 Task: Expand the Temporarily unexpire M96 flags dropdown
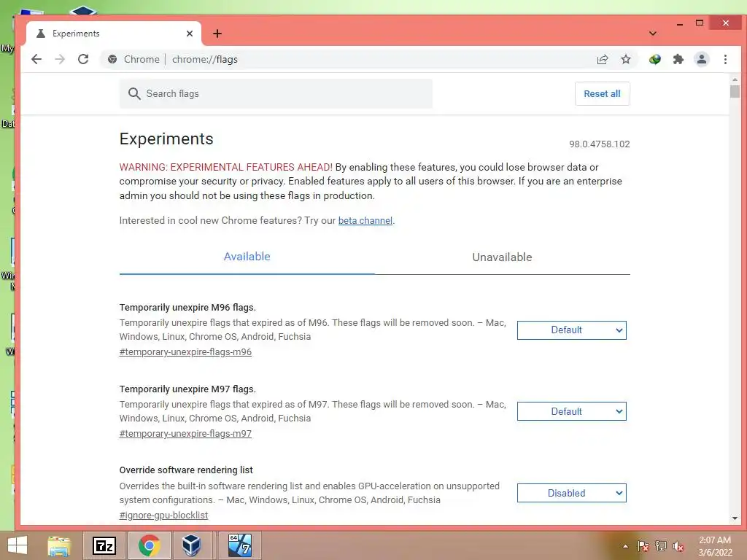point(572,330)
